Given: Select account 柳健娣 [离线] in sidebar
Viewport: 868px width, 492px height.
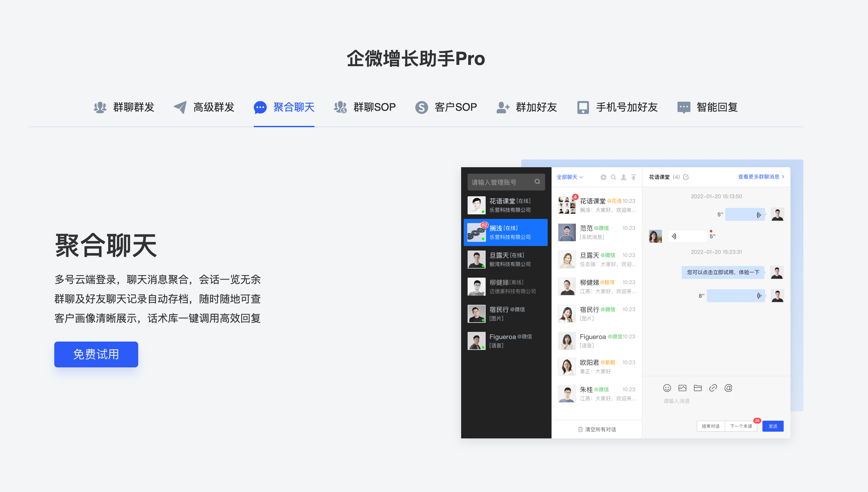Looking at the screenshot, I should pyautogui.click(x=506, y=286).
